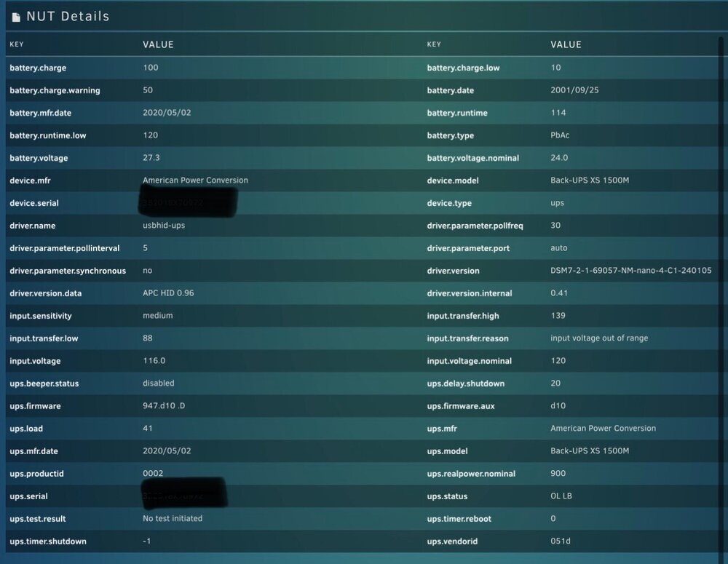
Task: Select the ups.serial key
Action: point(28,496)
